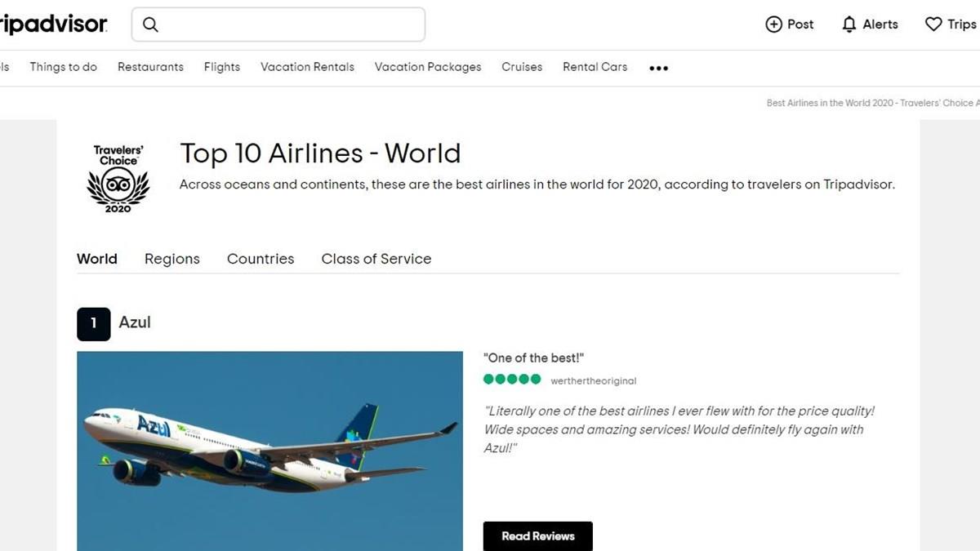The height and width of the screenshot is (551, 980).
Task: Click the five-bubble rating icon
Action: tap(512, 380)
